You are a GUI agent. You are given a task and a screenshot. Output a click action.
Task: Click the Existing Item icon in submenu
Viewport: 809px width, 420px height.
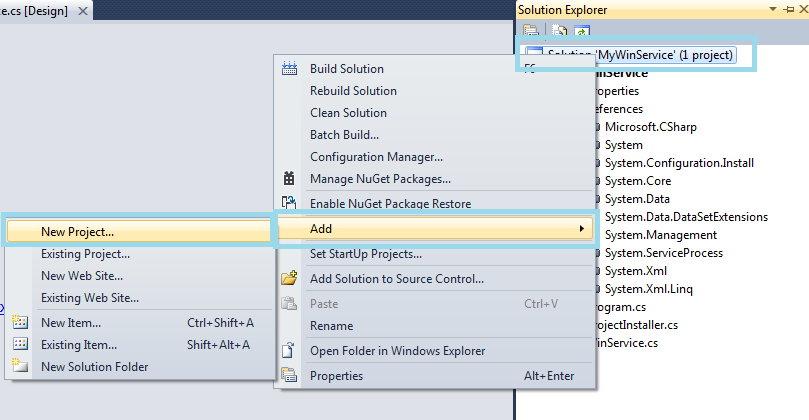pyautogui.click(x=20, y=345)
